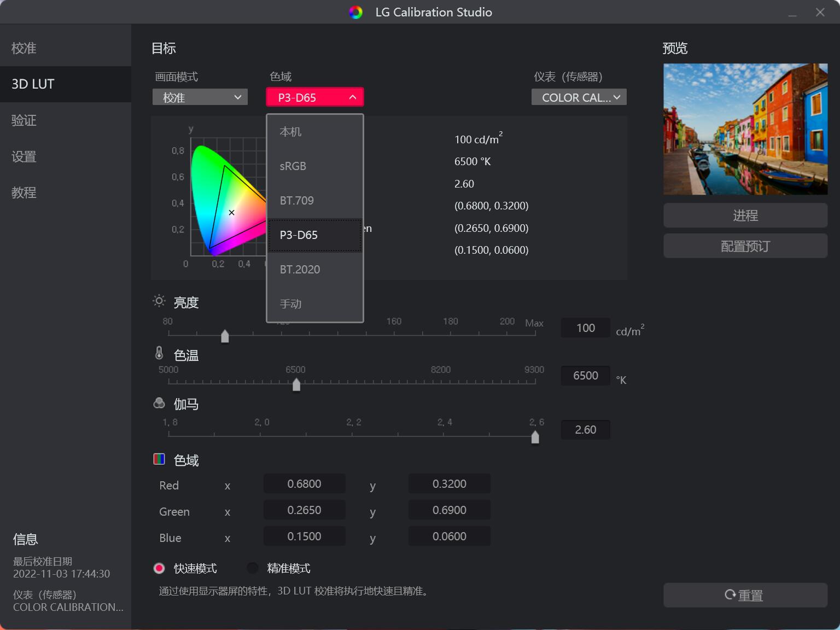The image size is (840, 630).
Task: Open the 设置 section
Action: pos(24,156)
